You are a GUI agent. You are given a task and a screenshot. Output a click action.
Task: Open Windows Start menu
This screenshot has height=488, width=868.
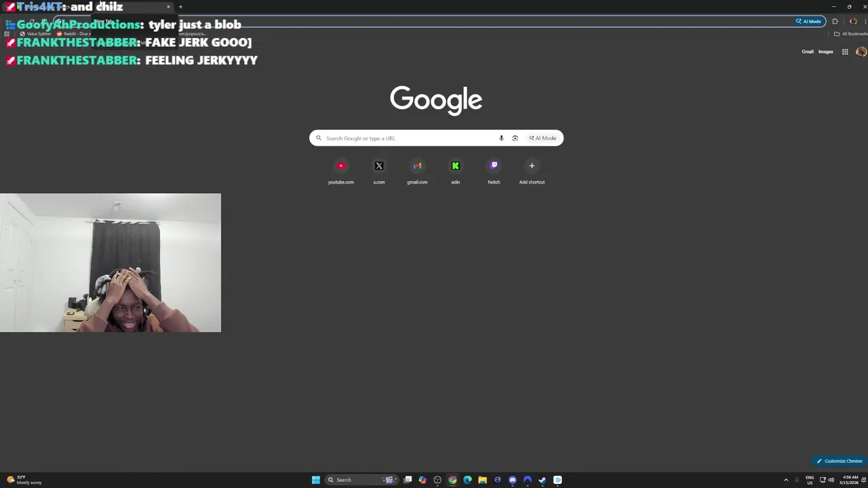316,480
